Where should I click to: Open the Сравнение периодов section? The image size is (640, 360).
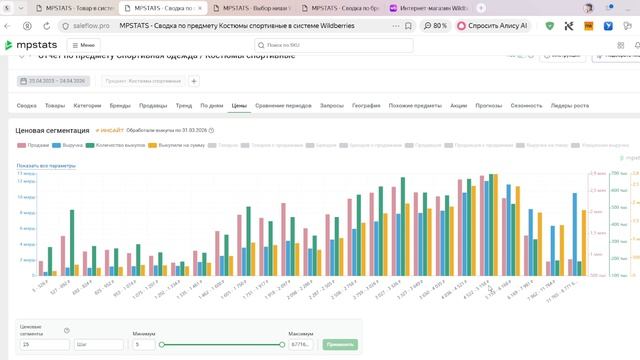[x=283, y=105]
